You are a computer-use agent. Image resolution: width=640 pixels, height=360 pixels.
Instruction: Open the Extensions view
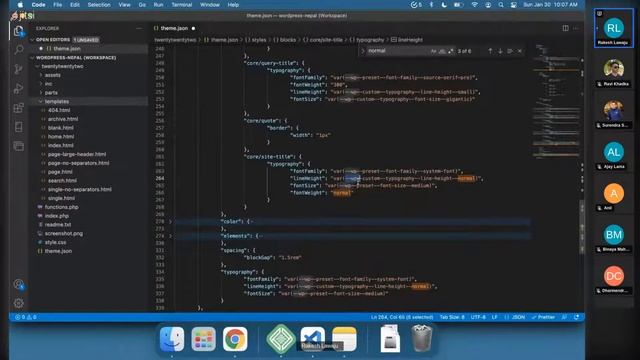click(18, 108)
